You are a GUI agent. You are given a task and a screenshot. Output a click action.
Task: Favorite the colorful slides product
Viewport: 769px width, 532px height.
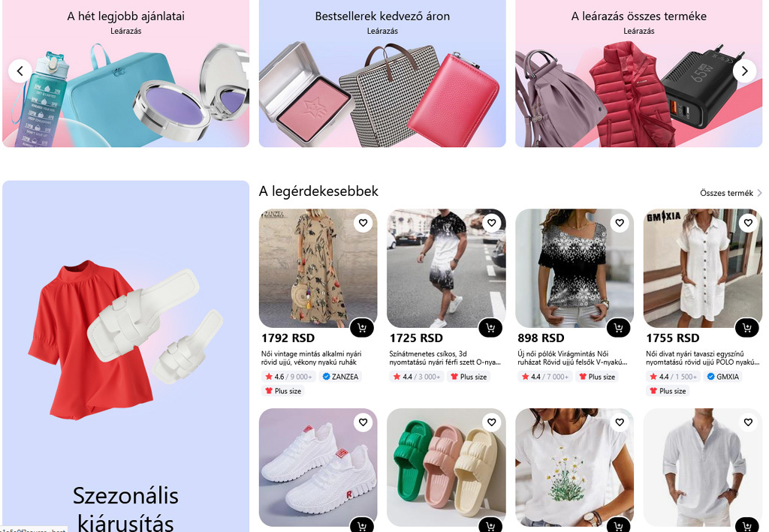491,422
